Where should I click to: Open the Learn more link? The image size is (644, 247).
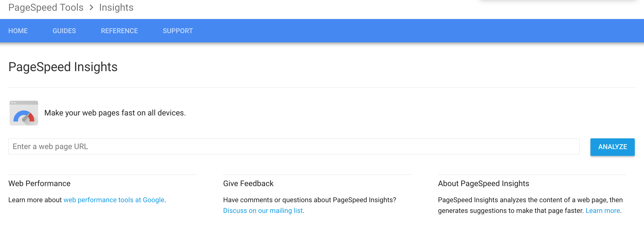(602, 211)
